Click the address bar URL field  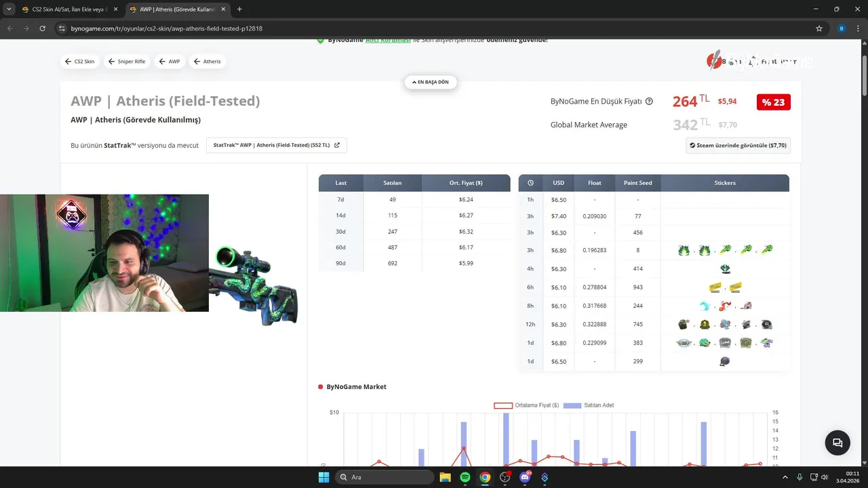(434, 28)
